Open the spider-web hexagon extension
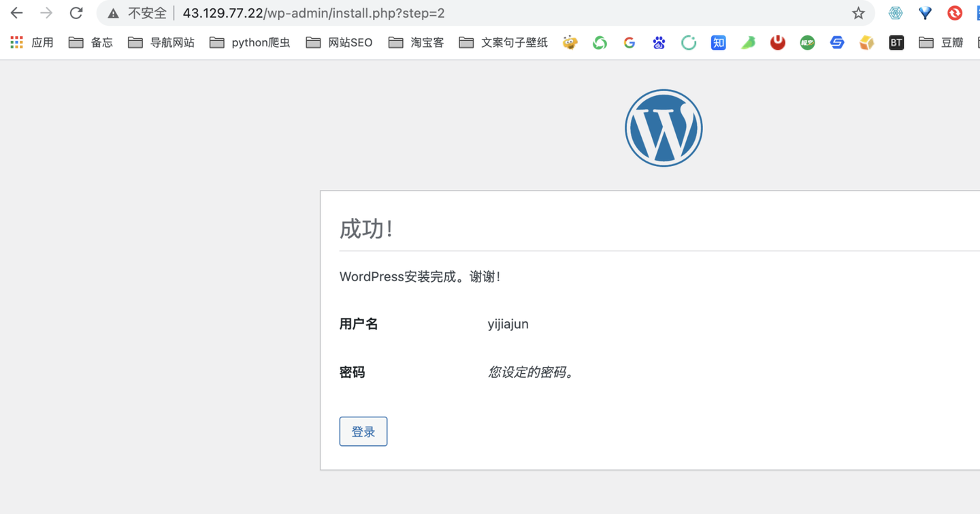 tap(896, 13)
